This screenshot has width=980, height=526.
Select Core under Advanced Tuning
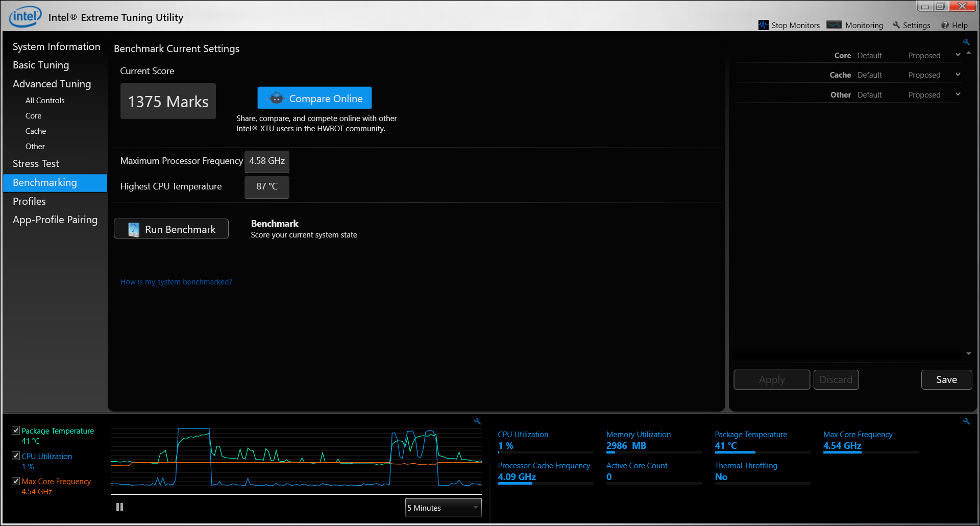pyautogui.click(x=33, y=116)
